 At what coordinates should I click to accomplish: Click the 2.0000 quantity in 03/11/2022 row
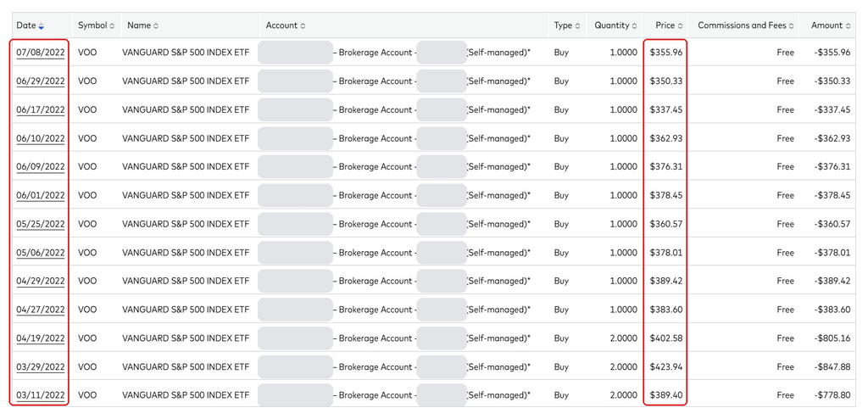point(623,395)
